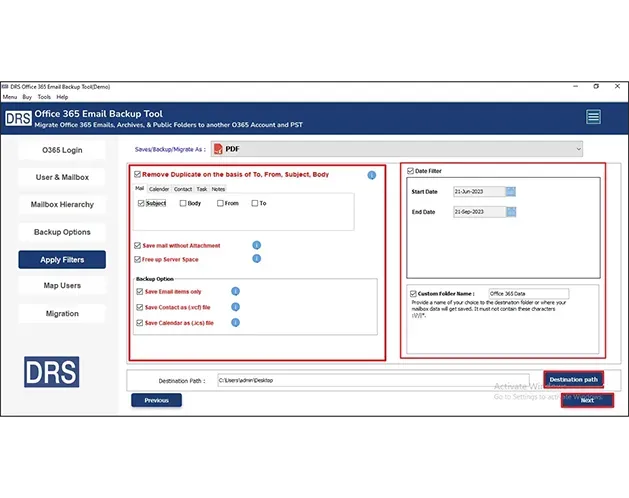The image size is (629, 498).
Task: Click the app icon in title bar
Action: (5, 87)
